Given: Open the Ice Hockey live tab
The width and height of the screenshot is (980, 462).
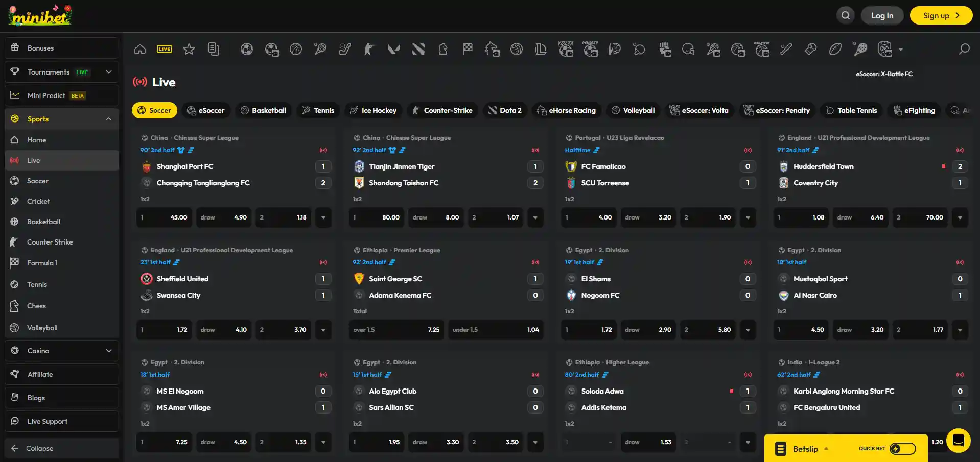Looking at the screenshot, I should pyautogui.click(x=374, y=110).
